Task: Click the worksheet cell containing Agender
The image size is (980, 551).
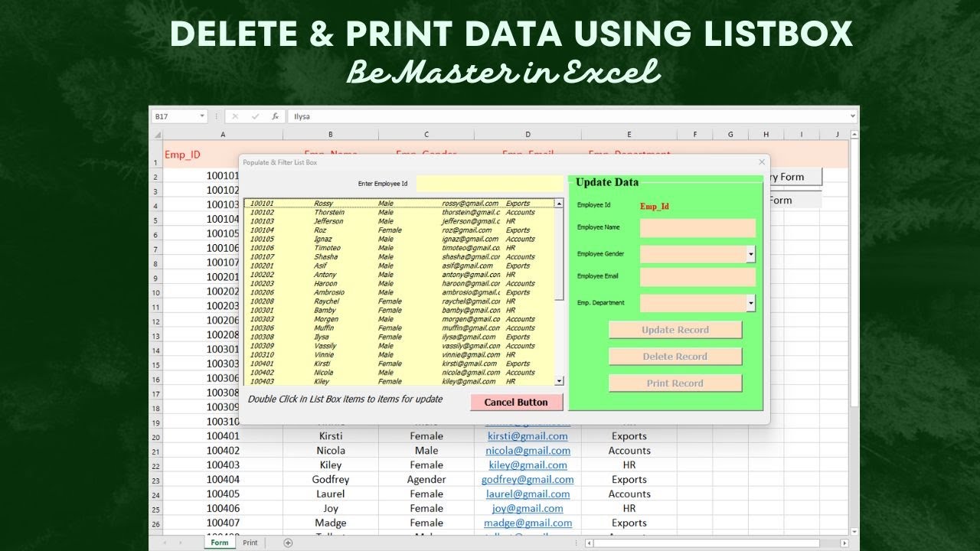Action: 426,480
